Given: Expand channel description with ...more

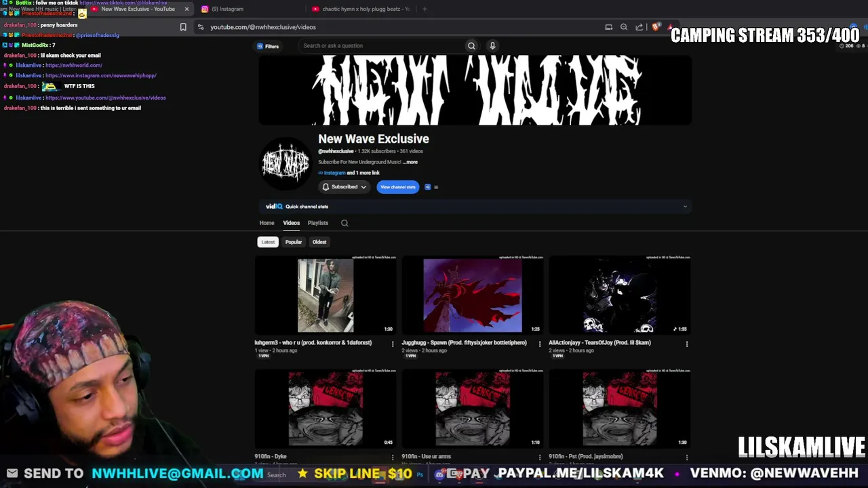Looking at the screenshot, I should 410,162.
